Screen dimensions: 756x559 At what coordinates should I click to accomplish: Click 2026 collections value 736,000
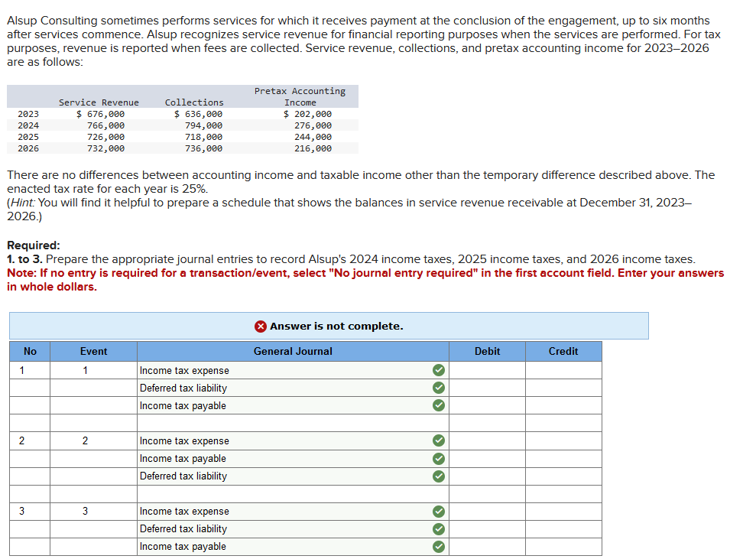pos(203,148)
